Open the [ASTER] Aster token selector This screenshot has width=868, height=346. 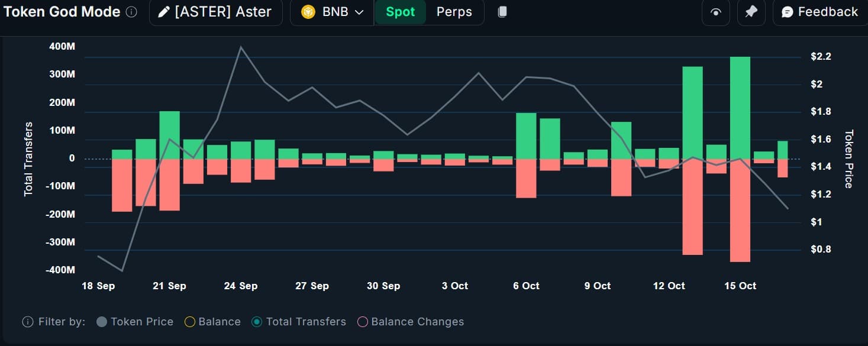pos(216,12)
